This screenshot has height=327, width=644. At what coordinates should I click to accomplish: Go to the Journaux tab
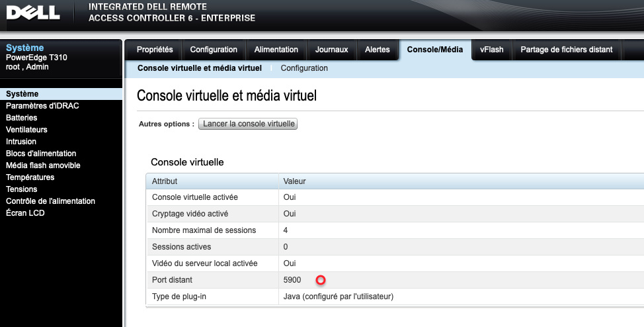[x=331, y=50]
